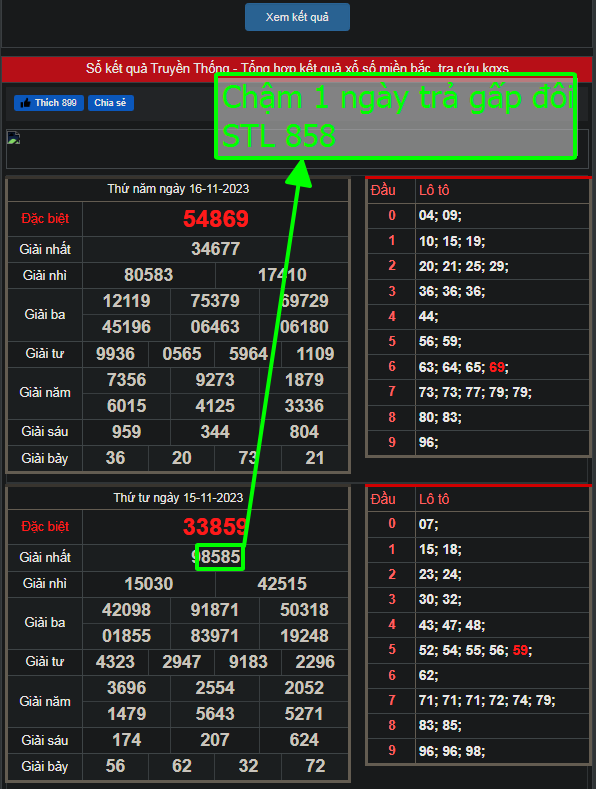Click the Facebook Chia sẻ share button
The height and width of the screenshot is (789, 596).
(x=111, y=103)
